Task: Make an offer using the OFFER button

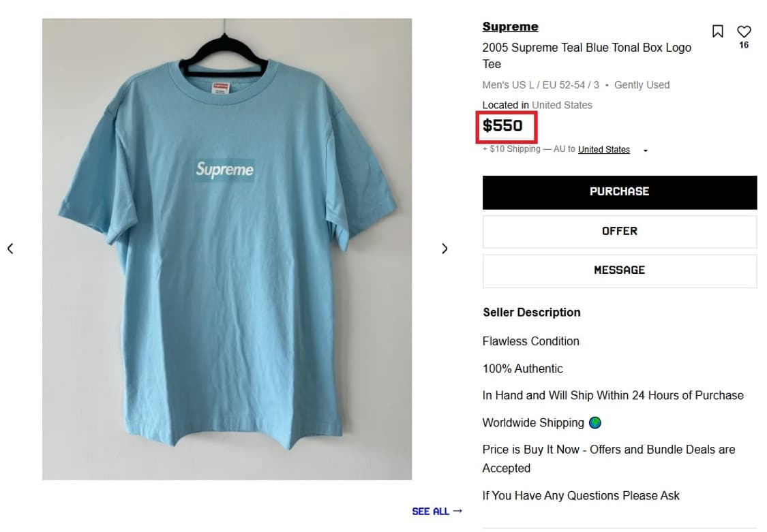Action: [x=619, y=232]
